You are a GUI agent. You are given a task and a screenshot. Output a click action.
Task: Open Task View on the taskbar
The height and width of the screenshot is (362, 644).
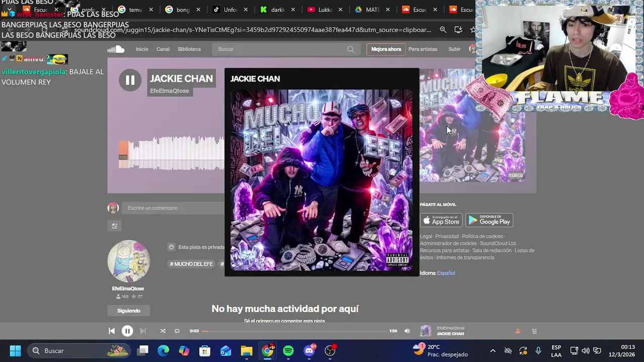pos(143,350)
